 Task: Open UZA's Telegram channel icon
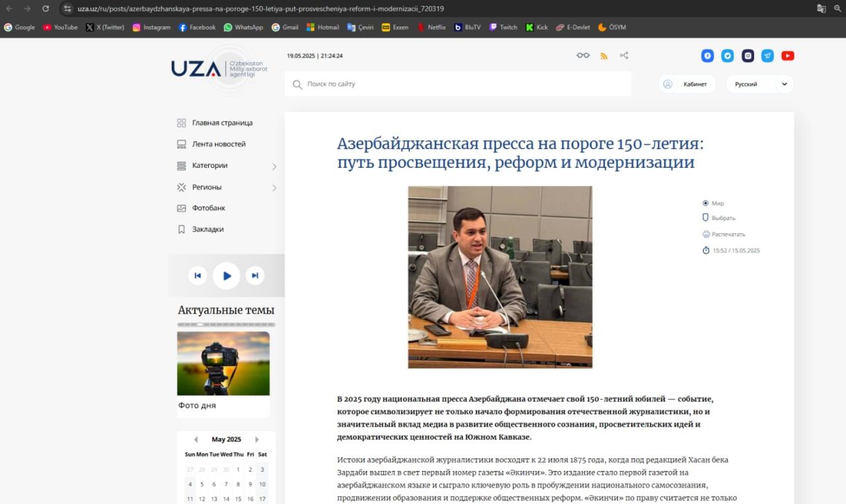767,56
